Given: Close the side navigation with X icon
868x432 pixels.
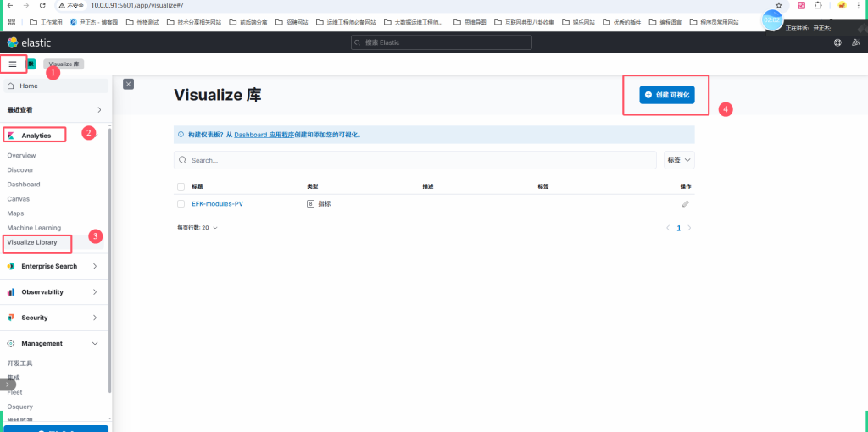Looking at the screenshot, I should pyautogui.click(x=128, y=84).
